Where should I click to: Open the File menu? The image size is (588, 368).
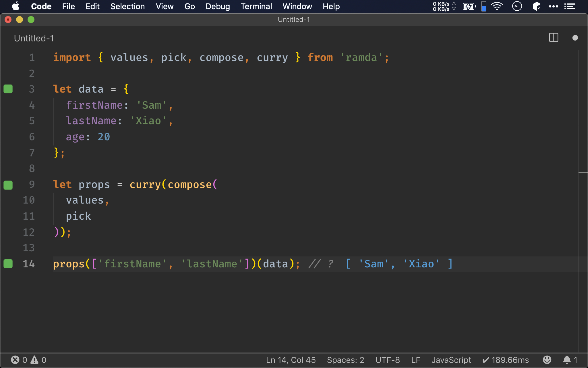click(x=68, y=6)
